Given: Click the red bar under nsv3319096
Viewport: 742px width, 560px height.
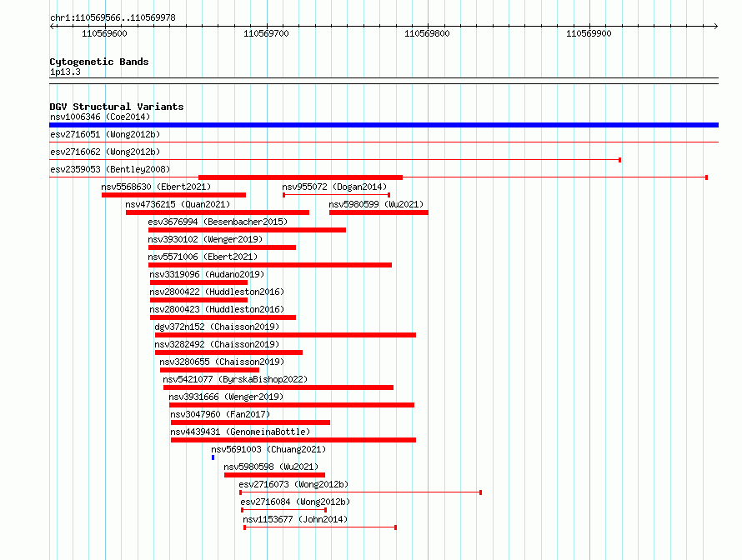Looking at the screenshot, I should (x=198, y=282).
